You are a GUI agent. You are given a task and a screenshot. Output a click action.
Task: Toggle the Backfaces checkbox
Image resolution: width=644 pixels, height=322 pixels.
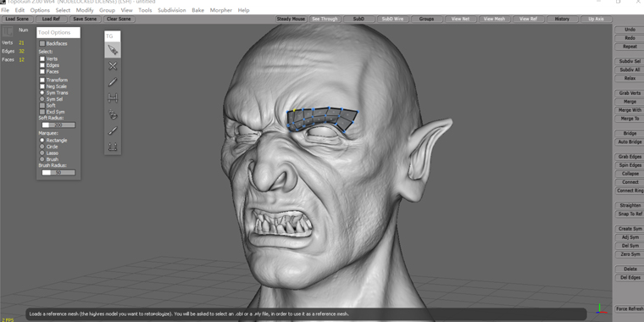coord(42,43)
